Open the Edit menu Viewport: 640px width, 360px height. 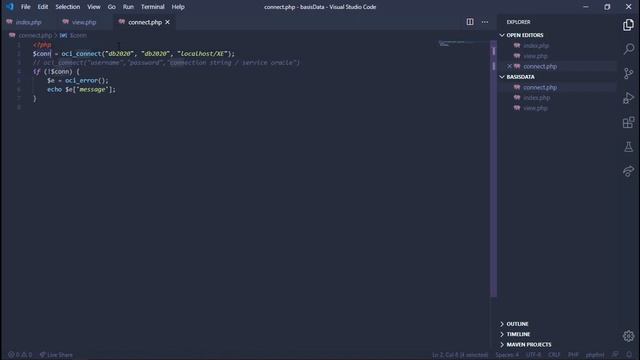(43, 7)
